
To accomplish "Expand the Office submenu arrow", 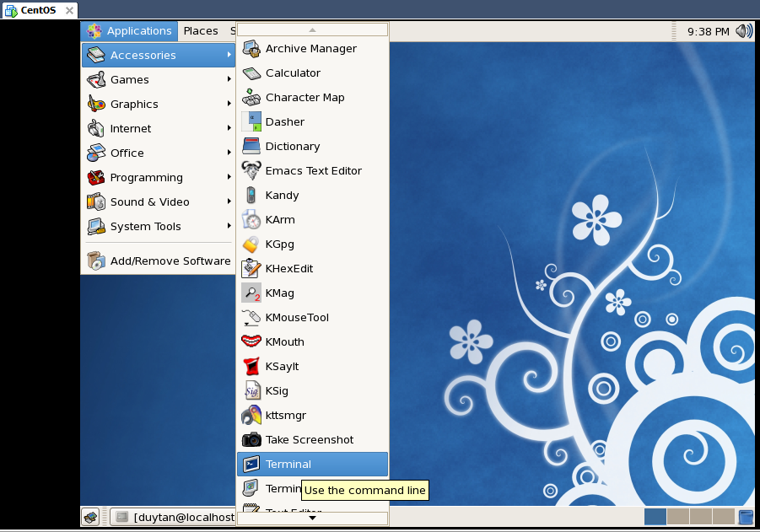I will click(x=229, y=153).
